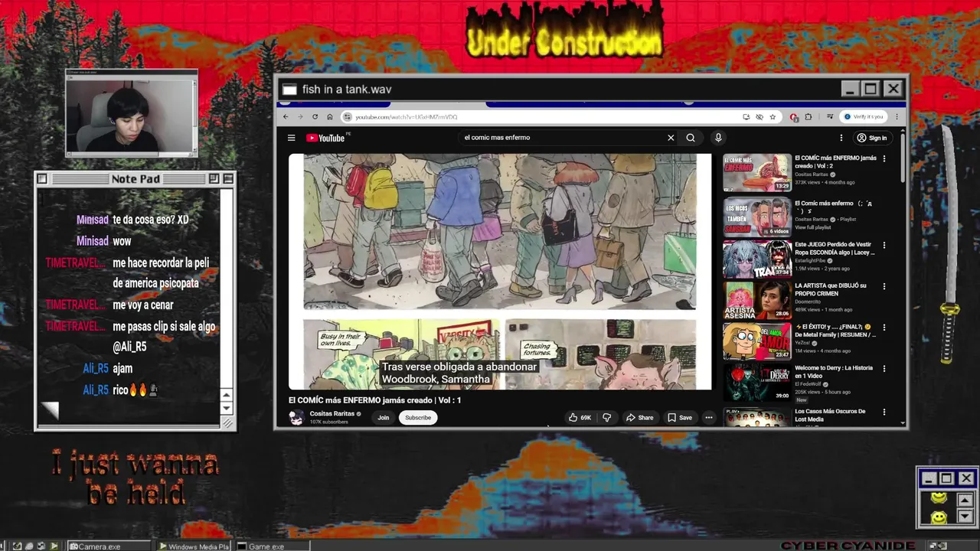
Task: Open more actions under the video
Action: (709, 418)
